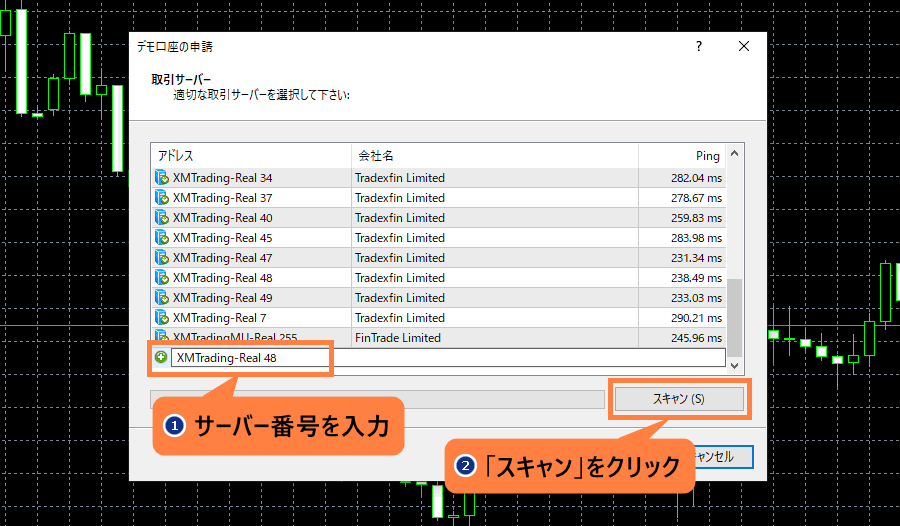Image resolution: width=900 pixels, height=526 pixels.
Task: Click the server icon beside XMTrading-Real 37
Action: (162, 198)
